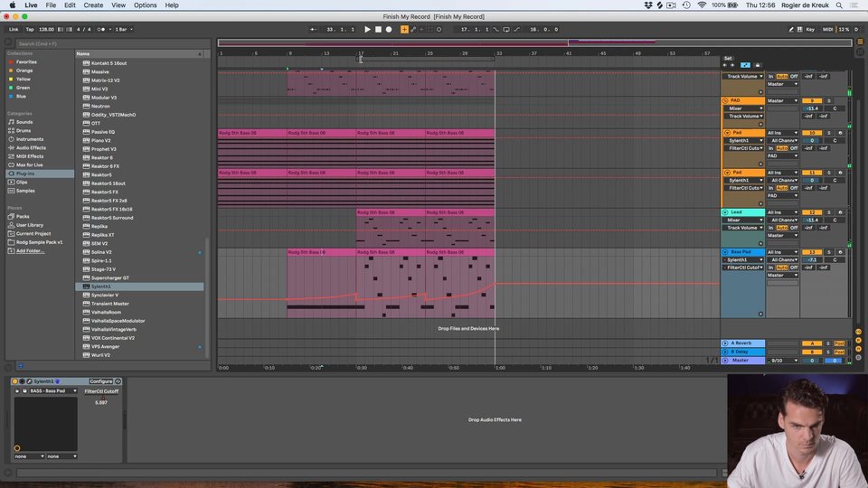Click the Spotlight search icon in menu bar
This screenshot has height=488, width=868.
coord(839,5)
